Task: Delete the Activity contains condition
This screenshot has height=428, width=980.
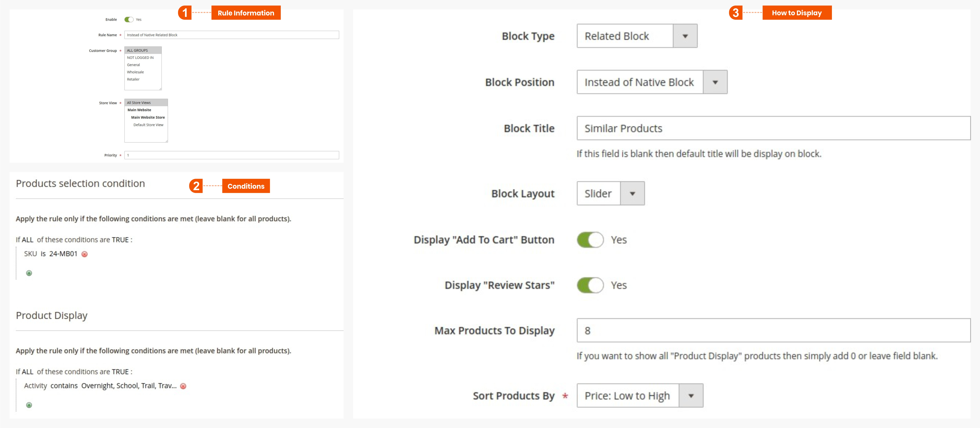Action: pyautogui.click(x=183, y=386)
